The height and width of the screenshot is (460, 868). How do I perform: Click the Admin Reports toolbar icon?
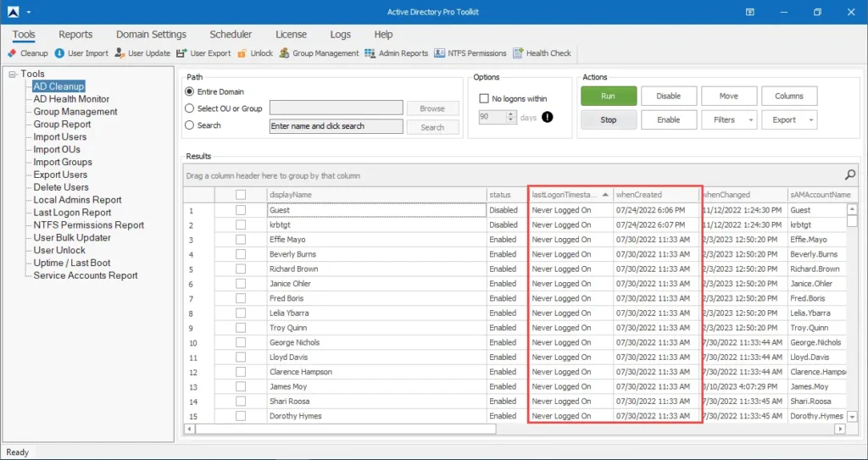coord(370,53)
